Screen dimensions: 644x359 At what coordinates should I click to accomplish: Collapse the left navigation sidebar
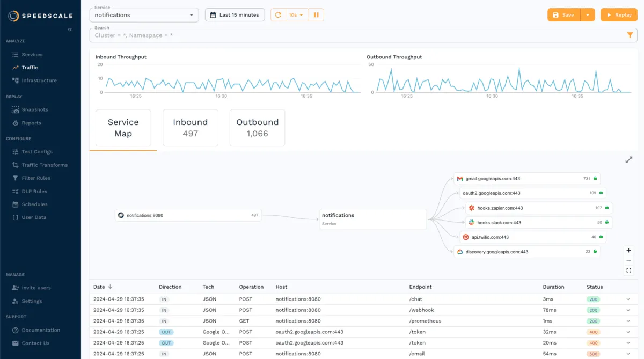pos(69,30)
